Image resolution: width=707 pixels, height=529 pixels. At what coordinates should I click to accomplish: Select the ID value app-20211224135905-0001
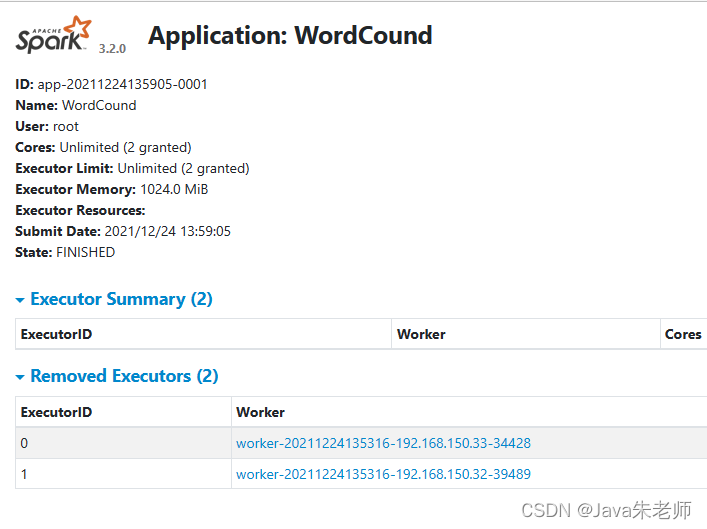pos(122,84)
